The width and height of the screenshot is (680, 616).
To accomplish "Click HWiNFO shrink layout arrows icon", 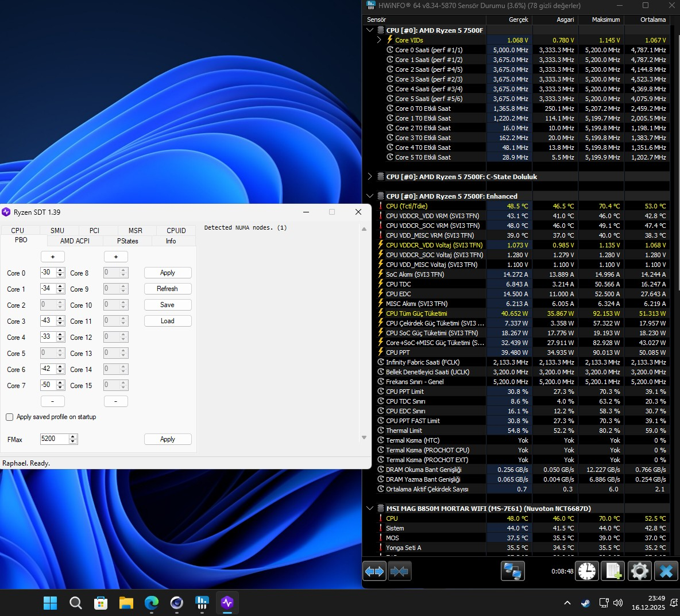I will (x=399, y=571).
